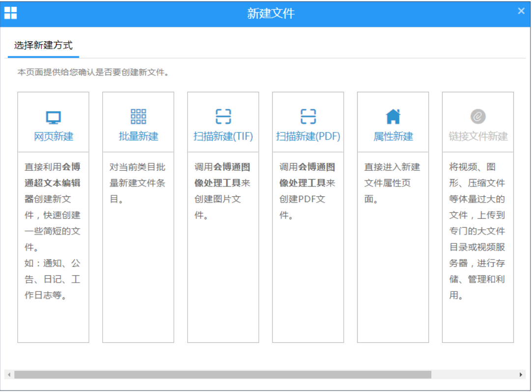Click the scan icon above 扫描新建(PDF)
Screen dimensions: 532x392
pos(308,117)
